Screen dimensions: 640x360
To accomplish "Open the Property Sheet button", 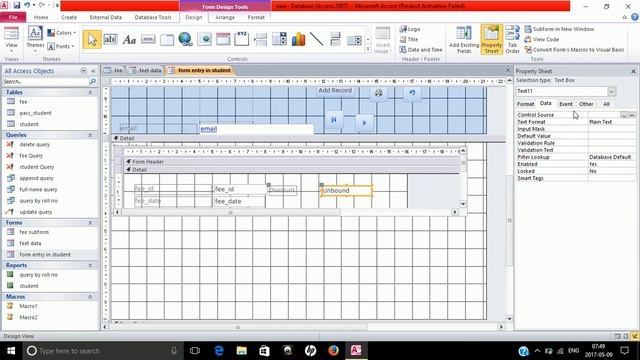I will (491, 40).
